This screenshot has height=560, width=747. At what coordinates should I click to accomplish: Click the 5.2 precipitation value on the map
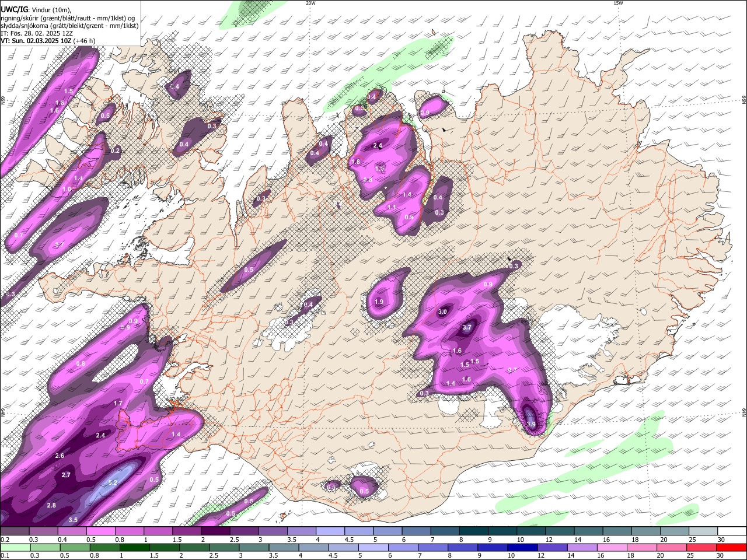113,483
